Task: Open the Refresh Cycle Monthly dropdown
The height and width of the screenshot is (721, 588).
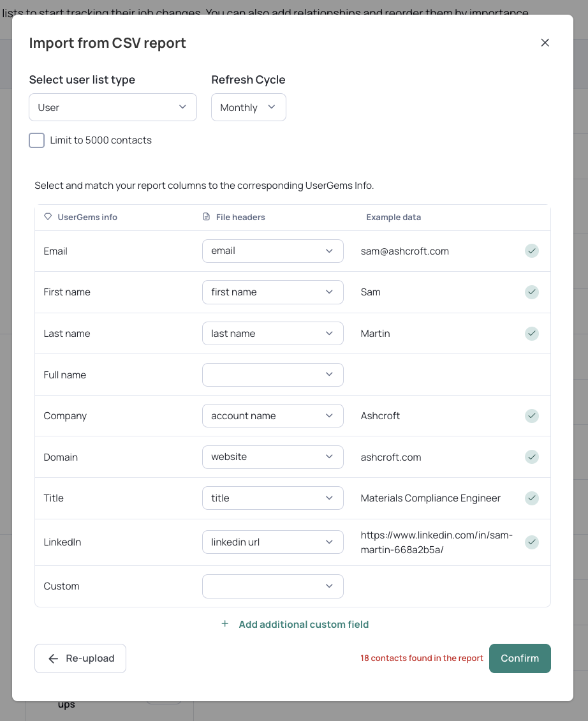Action: point(248,107)
